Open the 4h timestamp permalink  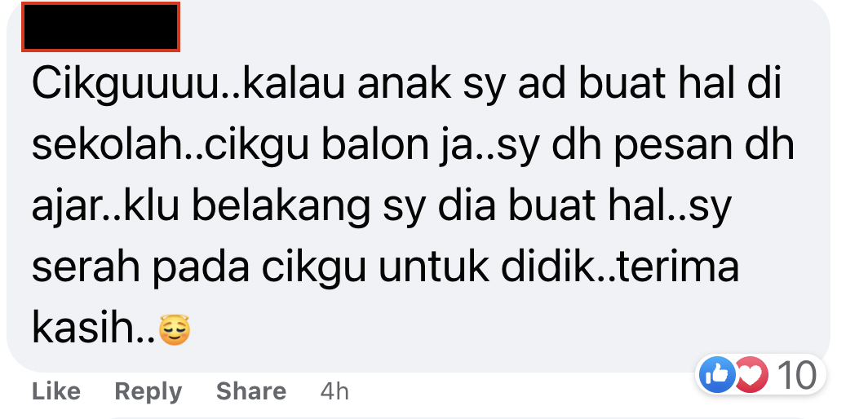(334, 391)
